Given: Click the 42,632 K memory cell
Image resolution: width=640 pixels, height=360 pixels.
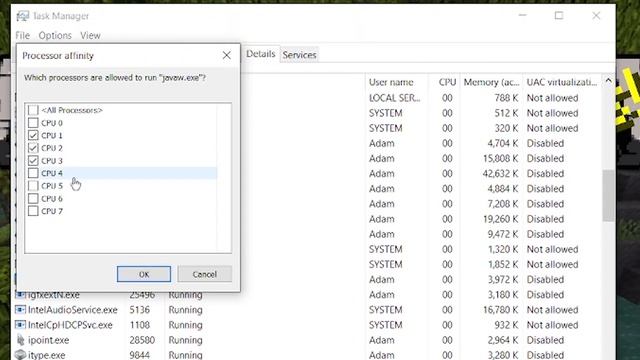Looking at the screenshot, I should pyautogui.click(x=500, y=173).
